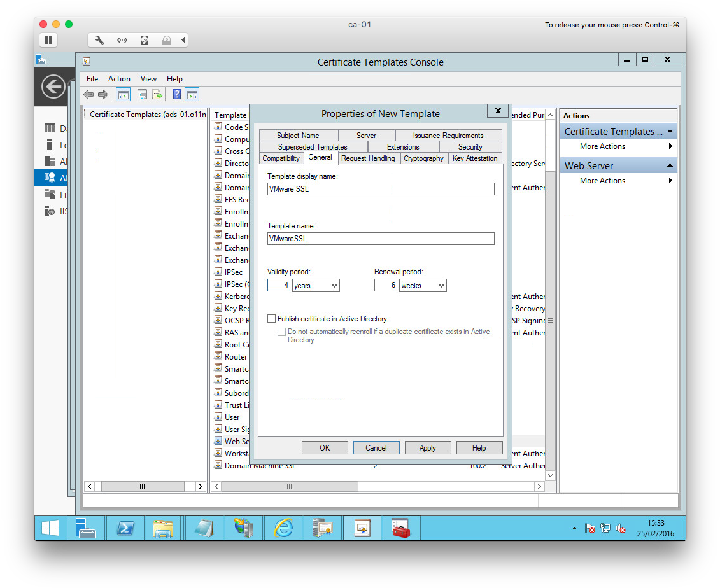The width and height of the screenshot is (720, 588).
Task: Click the network tray icon
Action: 605,529
